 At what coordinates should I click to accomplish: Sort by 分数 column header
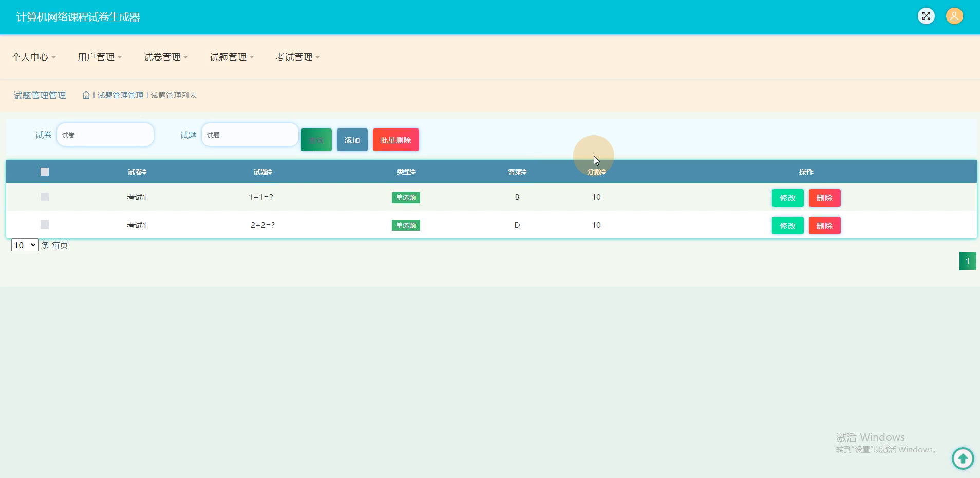596,172
